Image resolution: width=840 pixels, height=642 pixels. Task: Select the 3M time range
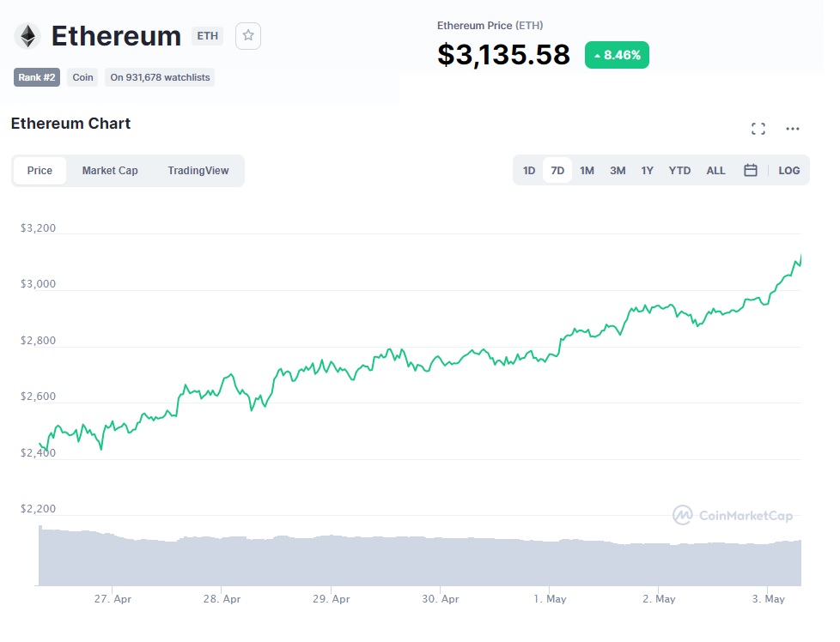[x=618, y=170]
